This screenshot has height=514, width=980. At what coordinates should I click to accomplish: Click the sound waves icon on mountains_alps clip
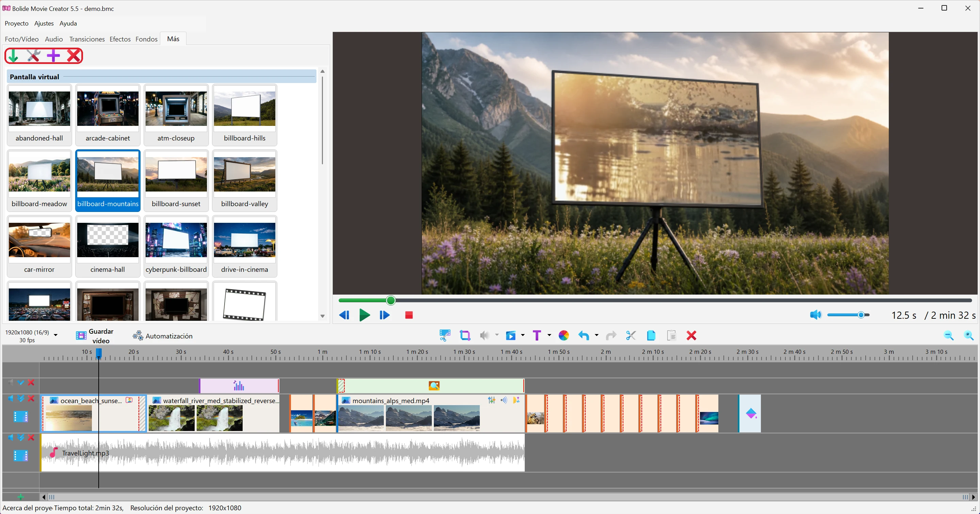pyautogui.click(x=504, y=400)
